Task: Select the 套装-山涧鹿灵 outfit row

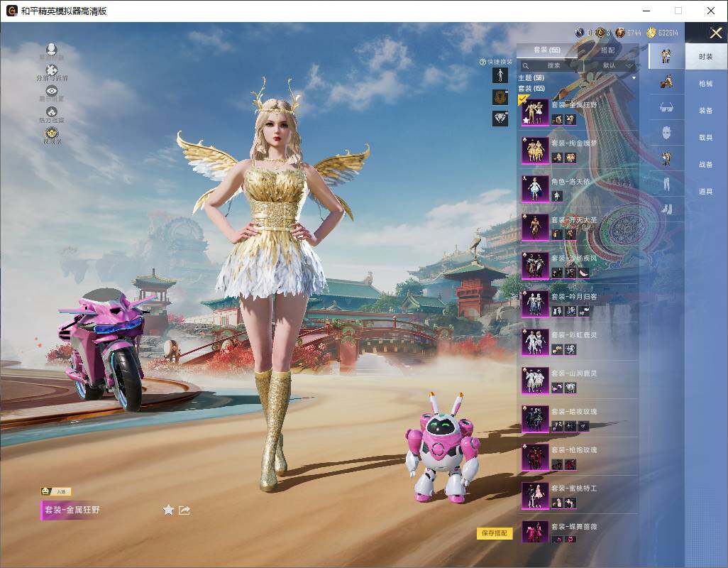Action: [578, 381]
